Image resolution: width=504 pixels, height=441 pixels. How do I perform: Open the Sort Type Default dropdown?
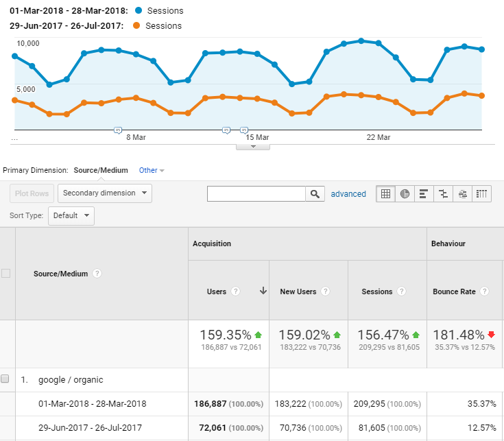click(71, 215)
